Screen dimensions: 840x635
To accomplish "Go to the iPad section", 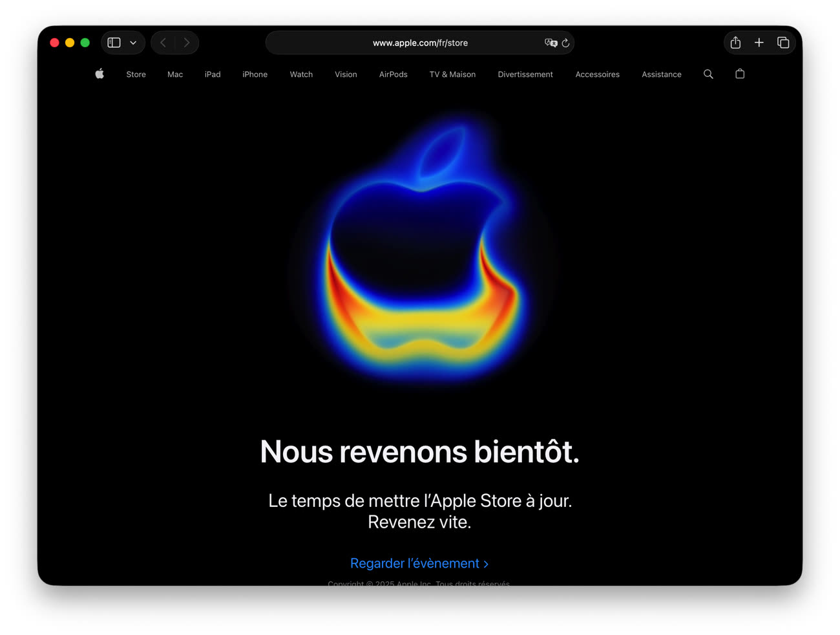I will click(213, 74).
